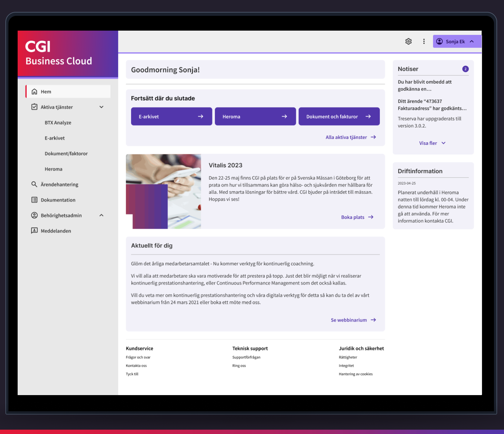This screenshot has height=434, width=504.
Task: Open Kontakta oss footer link
Action: pos(136,366)
